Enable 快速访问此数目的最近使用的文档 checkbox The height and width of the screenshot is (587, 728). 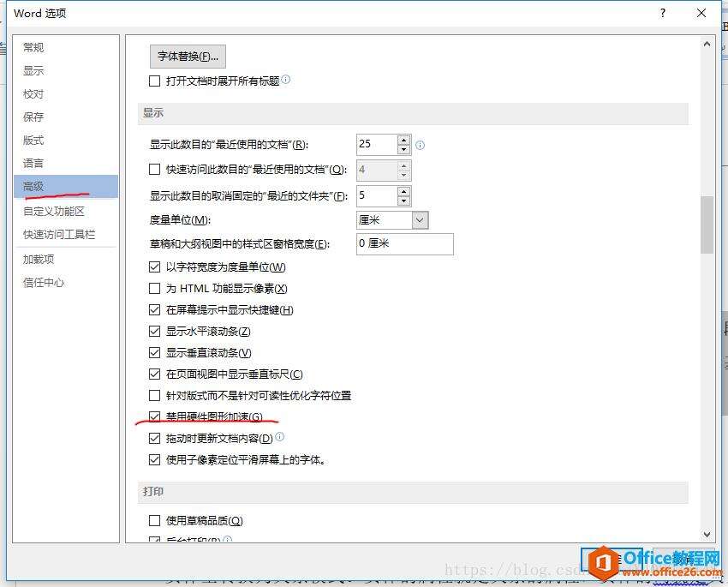tap(155, 170)
